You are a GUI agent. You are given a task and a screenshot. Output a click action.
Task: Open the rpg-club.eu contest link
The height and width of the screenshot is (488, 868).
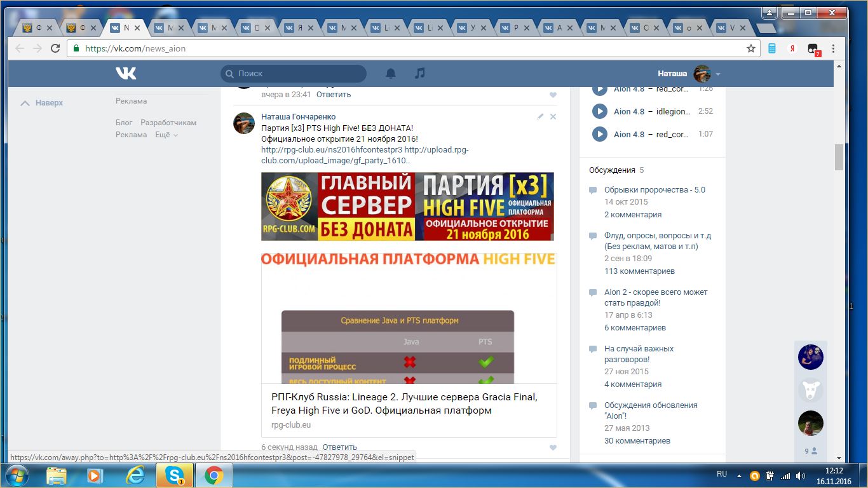coord(332,150)
